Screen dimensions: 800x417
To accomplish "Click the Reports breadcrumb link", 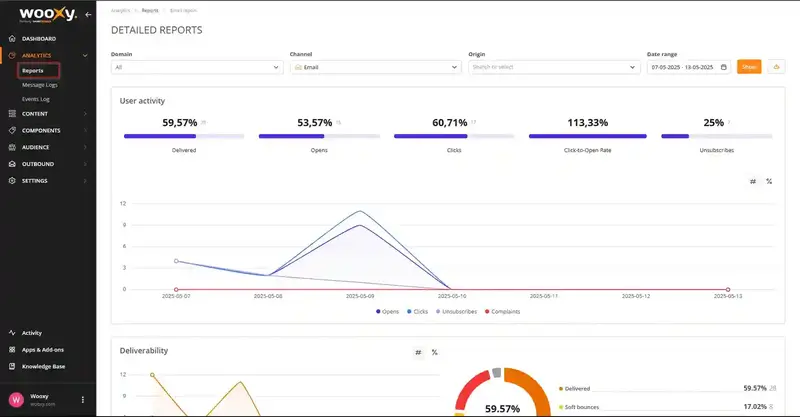I will coord(150,10).
